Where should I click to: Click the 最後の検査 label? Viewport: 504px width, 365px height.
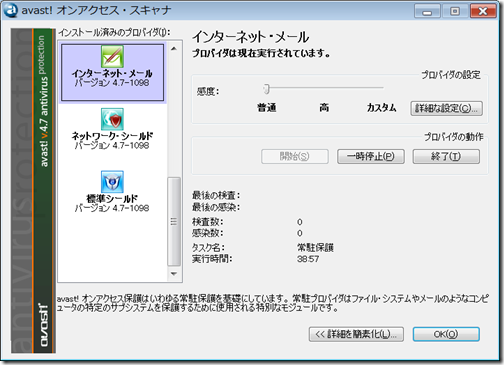(x=216, y=195)
